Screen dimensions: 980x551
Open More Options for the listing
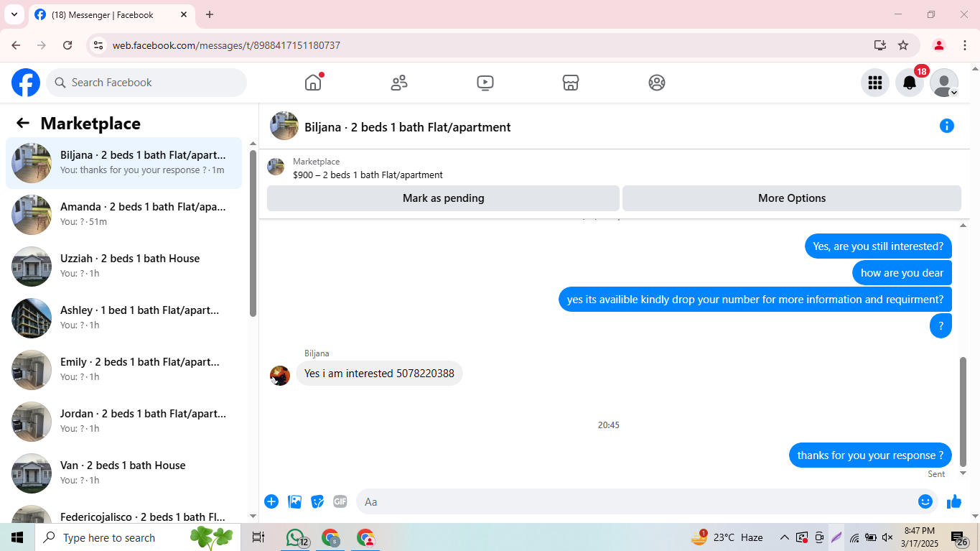(792, 198)
